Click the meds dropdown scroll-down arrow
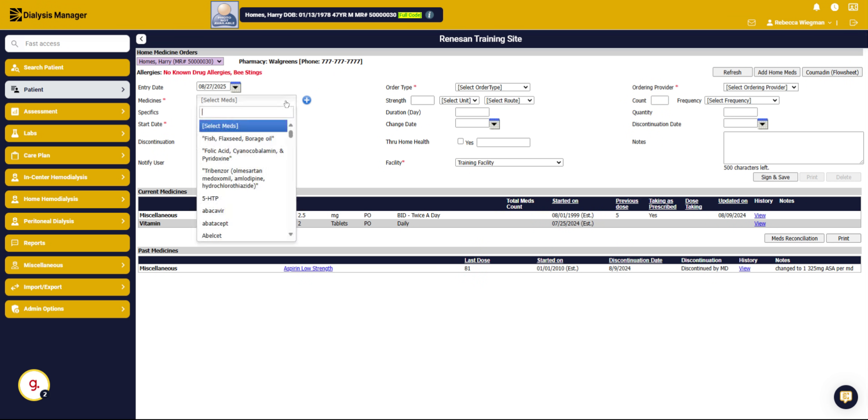Image resolution: width=868 pixels, height=420 pixels. click(290, 234)
